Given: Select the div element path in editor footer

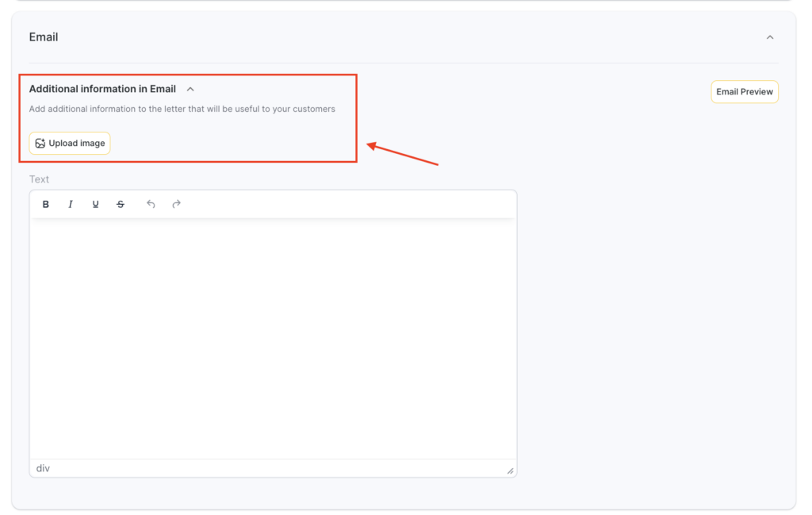Looking at the screenshot, I should pyautogui.click(x=43, y=469).
